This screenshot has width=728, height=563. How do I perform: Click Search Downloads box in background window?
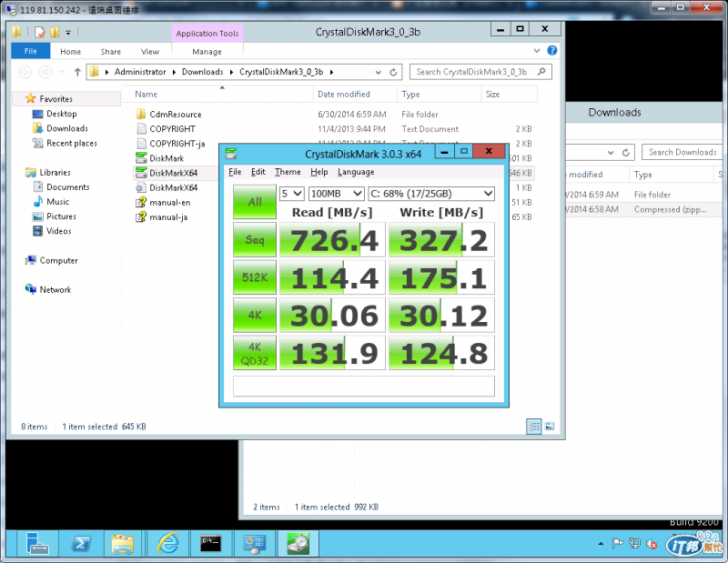[x=682, y=152]
